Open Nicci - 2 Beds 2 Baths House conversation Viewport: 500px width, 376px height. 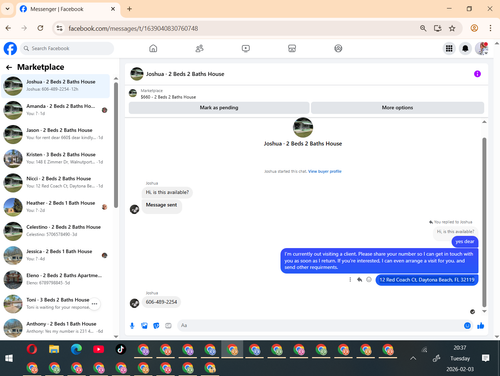56,183
